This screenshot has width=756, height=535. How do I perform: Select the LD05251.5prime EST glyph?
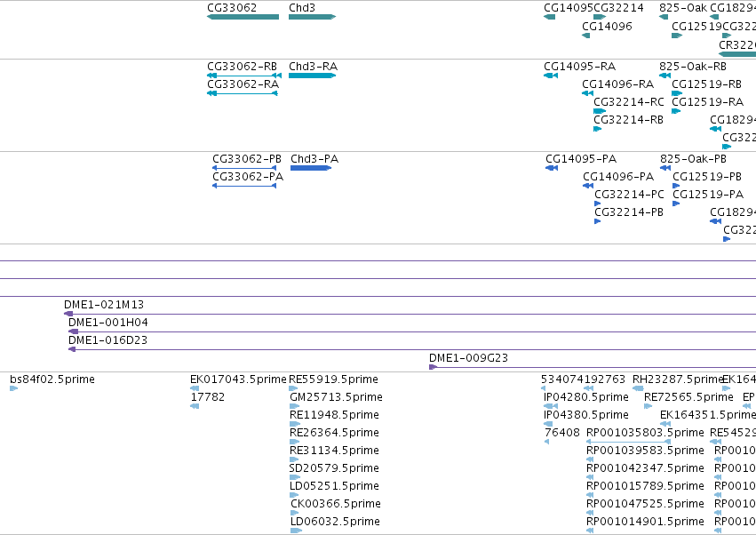(x=295, y=495)
